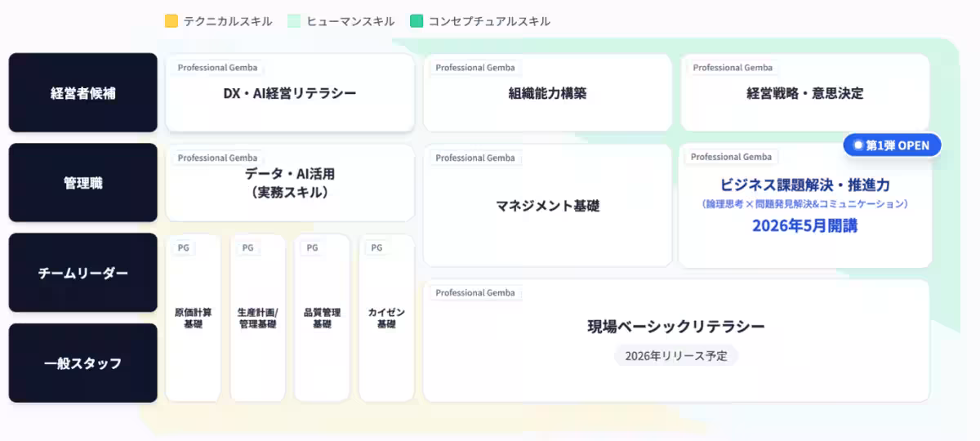This screenshot has width=980, height=441.
Task: Open the DX・AI経営リテラシー course card
Action: pyautogui.click(x=290, y=92)
